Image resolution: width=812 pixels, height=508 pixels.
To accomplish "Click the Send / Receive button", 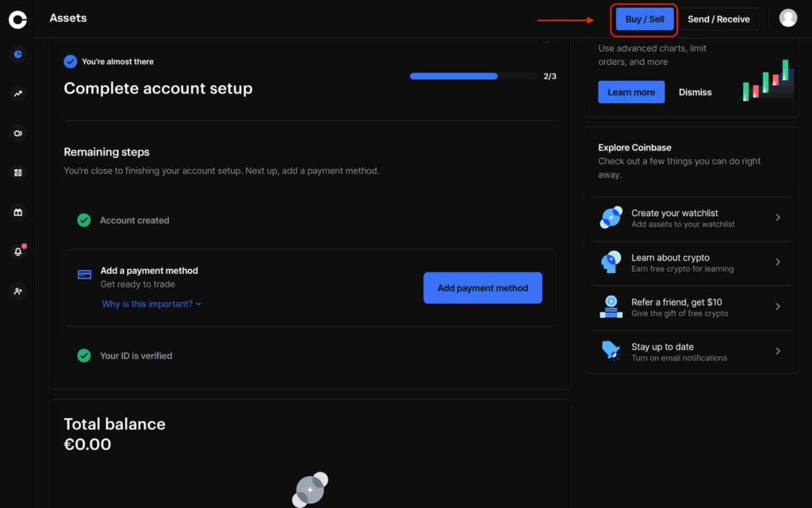I will (718, 19).
